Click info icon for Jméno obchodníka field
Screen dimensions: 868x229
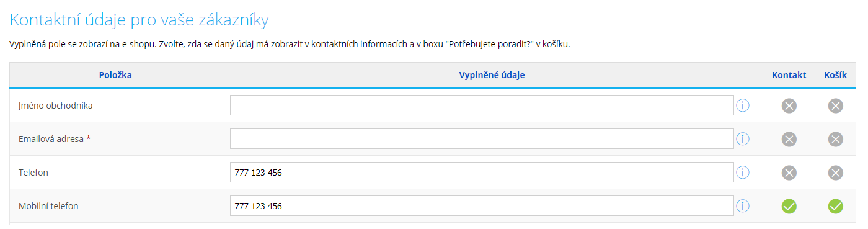point(743,106)
